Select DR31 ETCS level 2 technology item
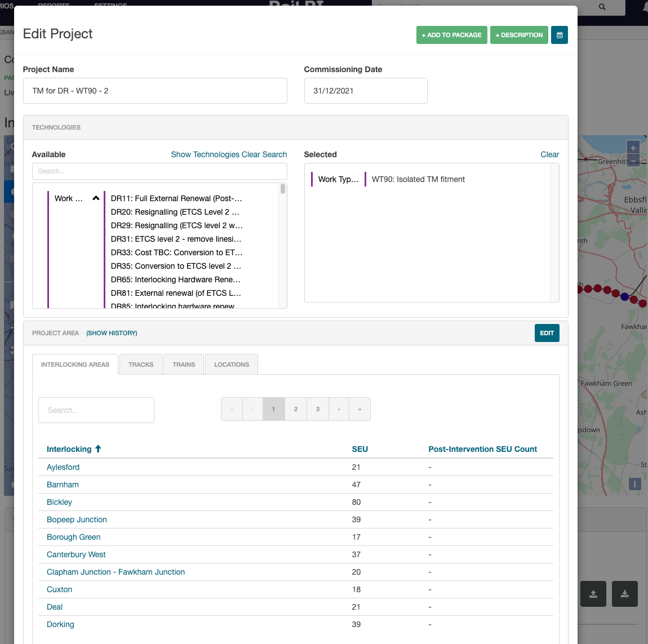648x644 pixels. click(x=176, y=239)
